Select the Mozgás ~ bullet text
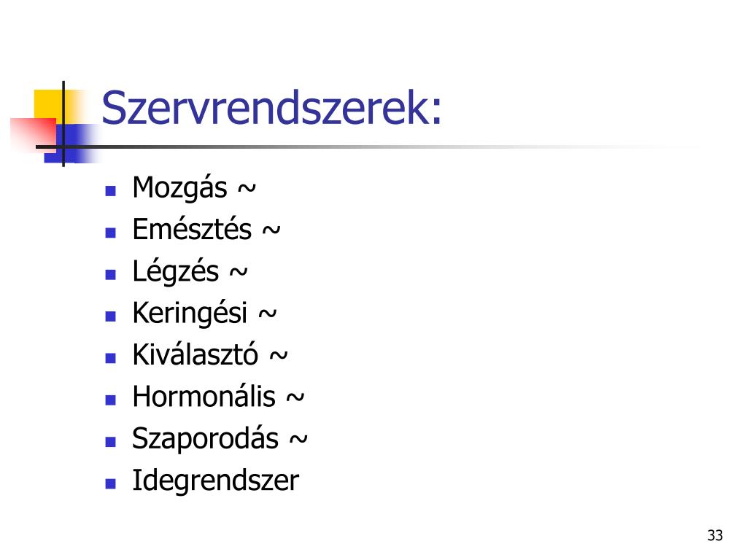 point(194,188)
